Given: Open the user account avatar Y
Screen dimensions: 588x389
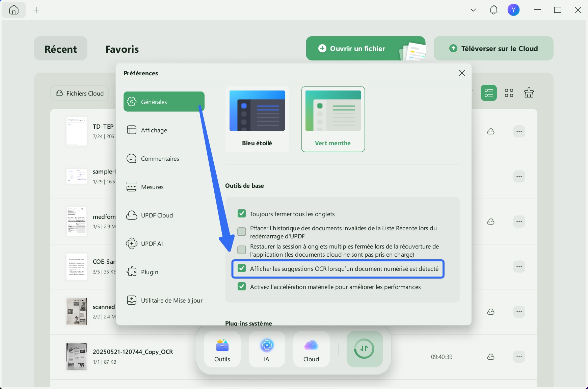Looking at the screenshot, I should (513, 10).
